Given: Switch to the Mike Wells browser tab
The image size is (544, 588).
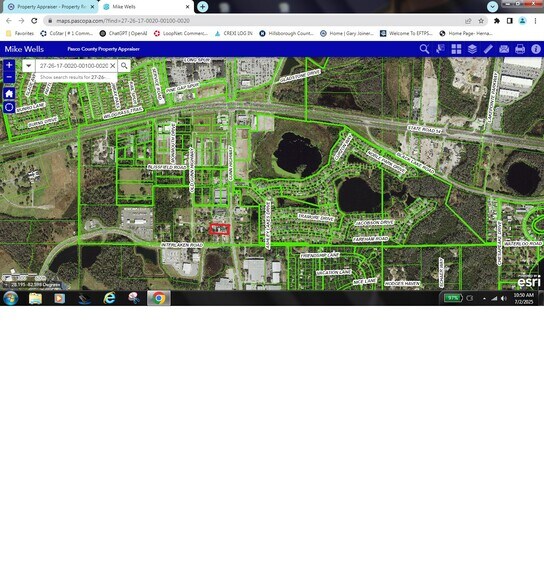Looking at the screenshot, I should coord(146,7).
